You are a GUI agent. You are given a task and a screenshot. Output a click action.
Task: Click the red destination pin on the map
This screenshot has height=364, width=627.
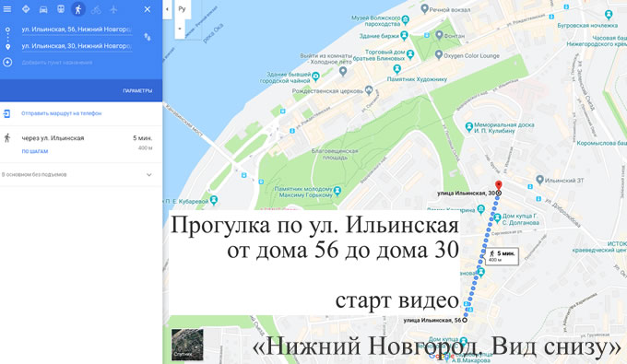click(498, 185)
